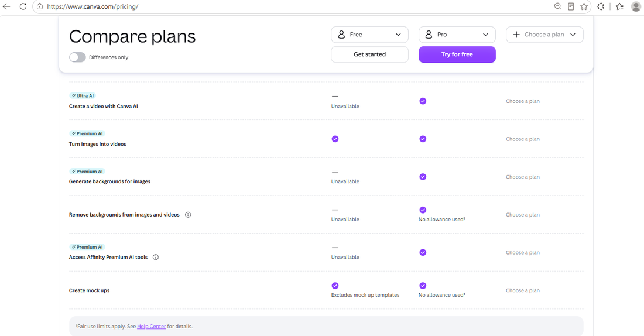Click 'Remove backgrounds from images and videos' text

[x=124, y=215]
